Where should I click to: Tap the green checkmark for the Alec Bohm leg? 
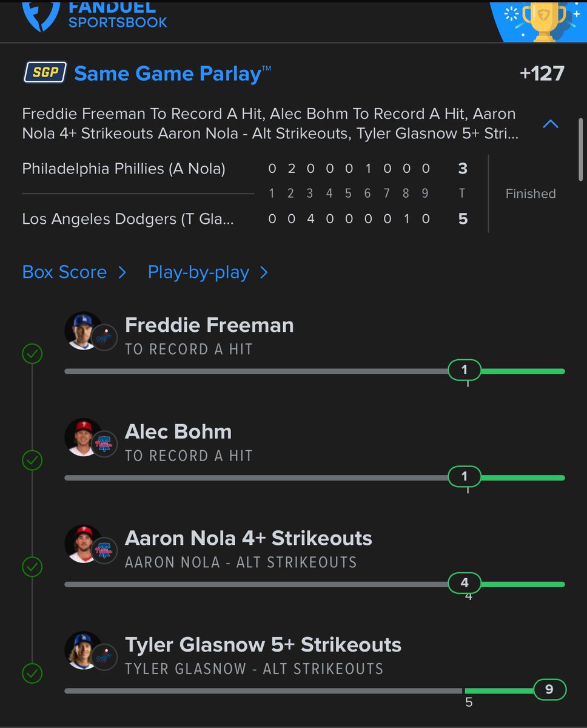[32, 460]
